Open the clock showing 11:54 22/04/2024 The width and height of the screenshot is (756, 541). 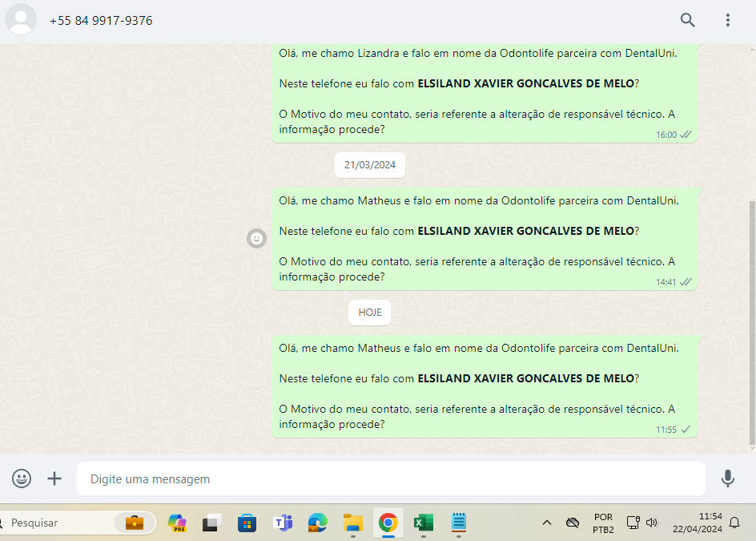(698, 523)
